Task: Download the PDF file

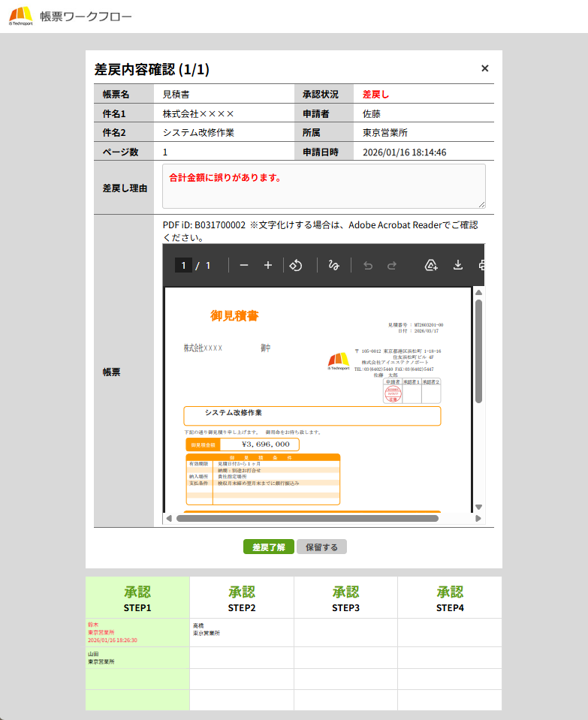Action: pos(457,265)
